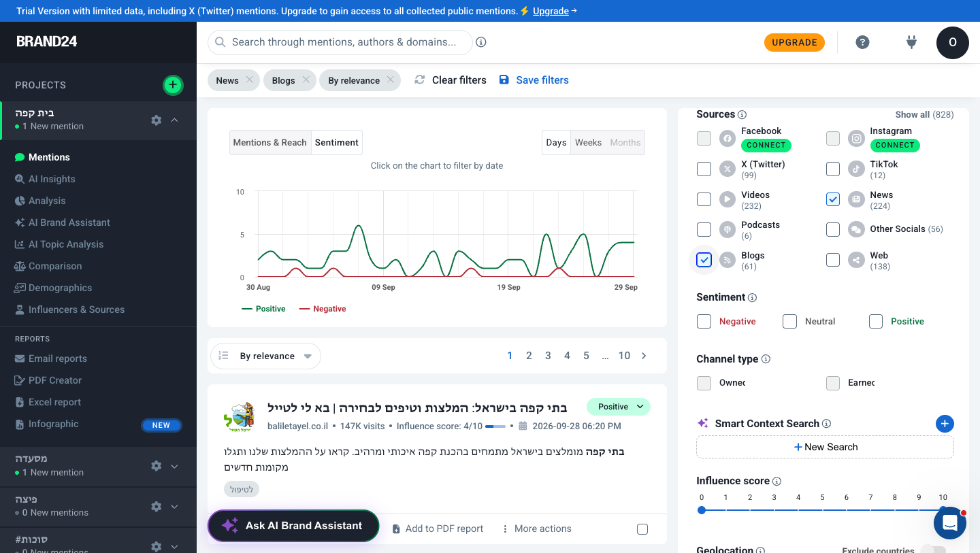Open the Positive sentiment dropdown on mention
This screenshot has height=553, width=980.
(x=619, y=407)
